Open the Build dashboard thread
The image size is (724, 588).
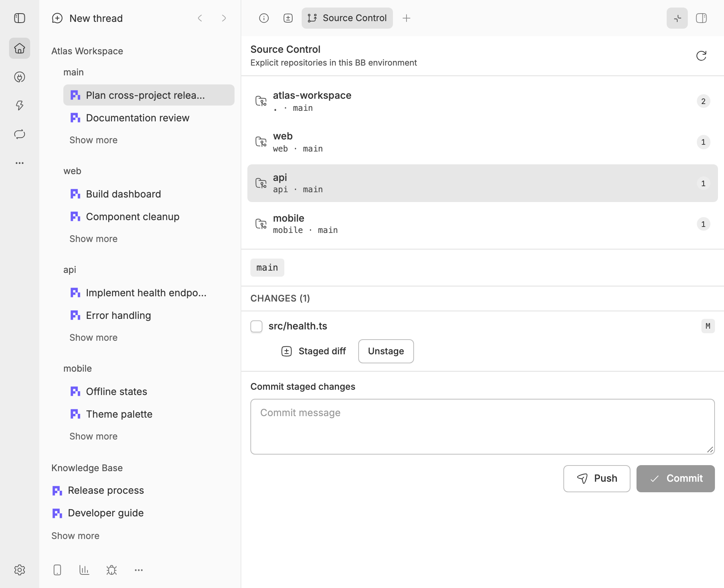[x=149, y=194]
